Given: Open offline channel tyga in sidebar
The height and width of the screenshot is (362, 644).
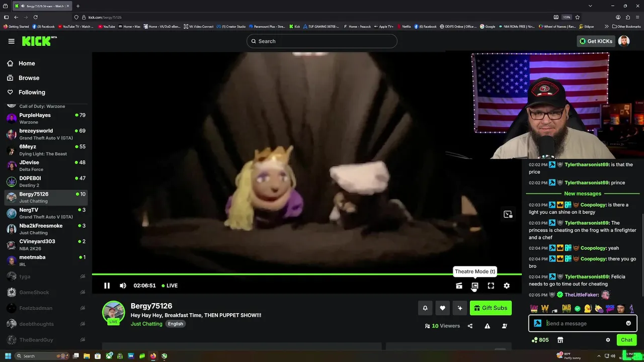Looking at the screenshot, I should tap(46, 277).
